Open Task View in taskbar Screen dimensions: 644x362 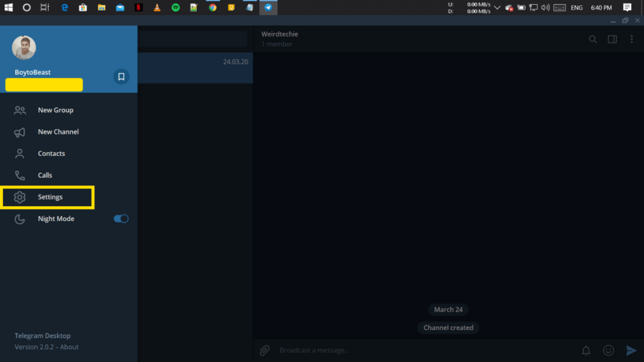45,8
